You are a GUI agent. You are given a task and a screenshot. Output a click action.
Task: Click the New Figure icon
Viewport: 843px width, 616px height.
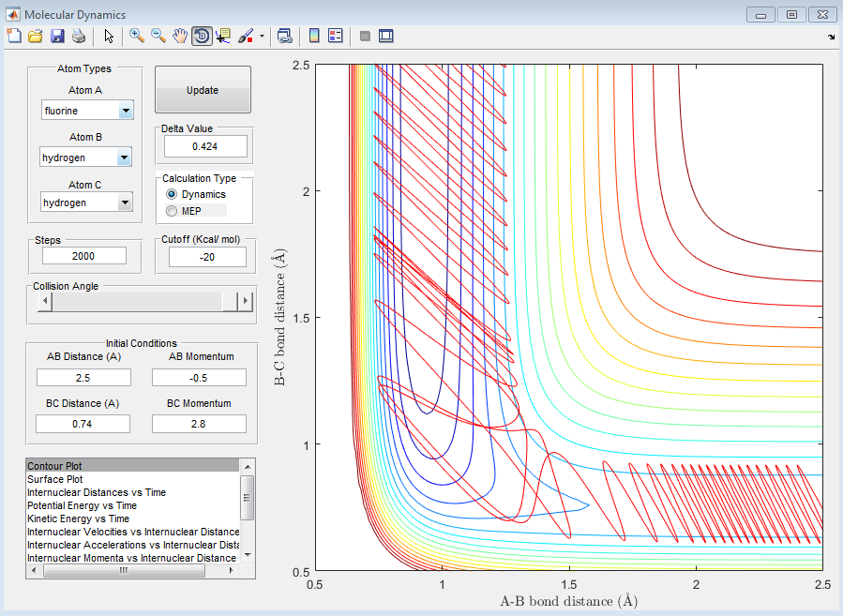[13, 36]
